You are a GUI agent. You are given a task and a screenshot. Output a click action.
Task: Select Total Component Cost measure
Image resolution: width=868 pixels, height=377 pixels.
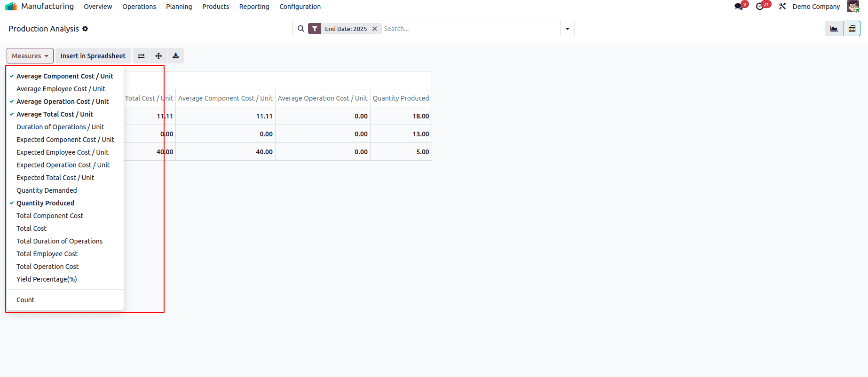65,216
